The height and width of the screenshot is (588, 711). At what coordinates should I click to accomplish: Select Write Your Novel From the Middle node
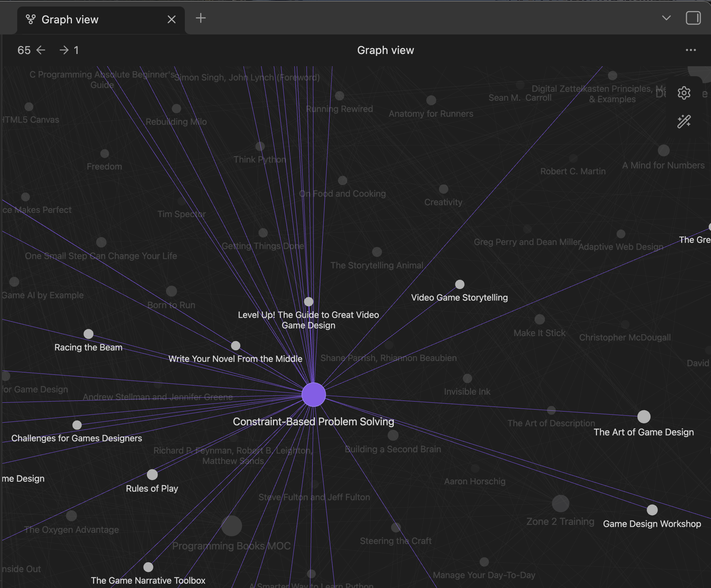236,346
